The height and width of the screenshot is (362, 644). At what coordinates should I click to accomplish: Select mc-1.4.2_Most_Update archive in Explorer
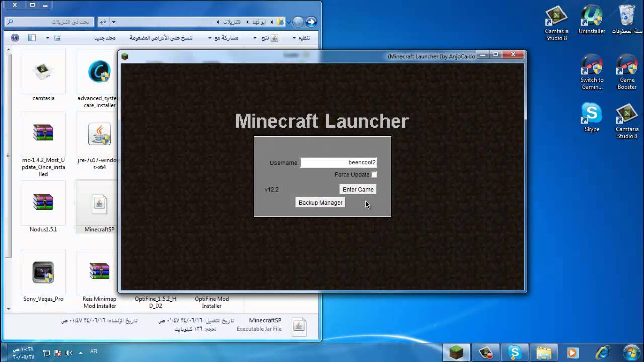pos(43,145)
